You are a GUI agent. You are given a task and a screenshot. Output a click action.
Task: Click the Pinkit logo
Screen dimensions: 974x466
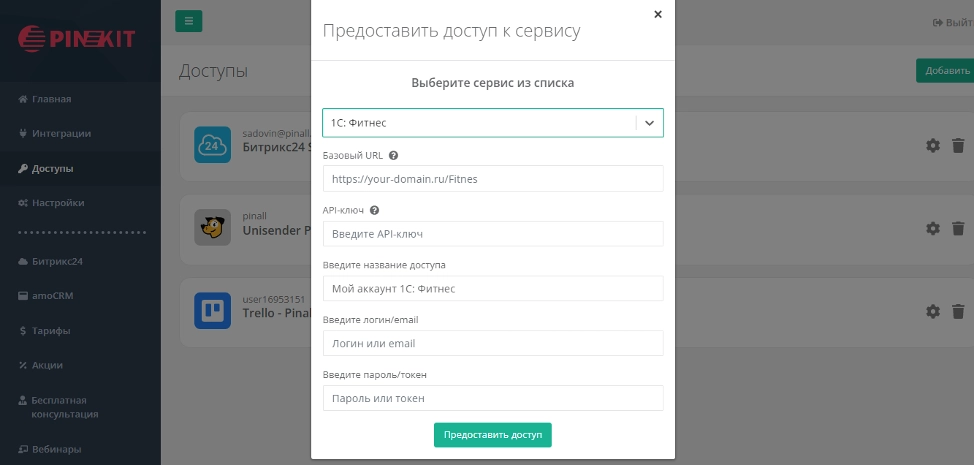(x=76, y=39)
